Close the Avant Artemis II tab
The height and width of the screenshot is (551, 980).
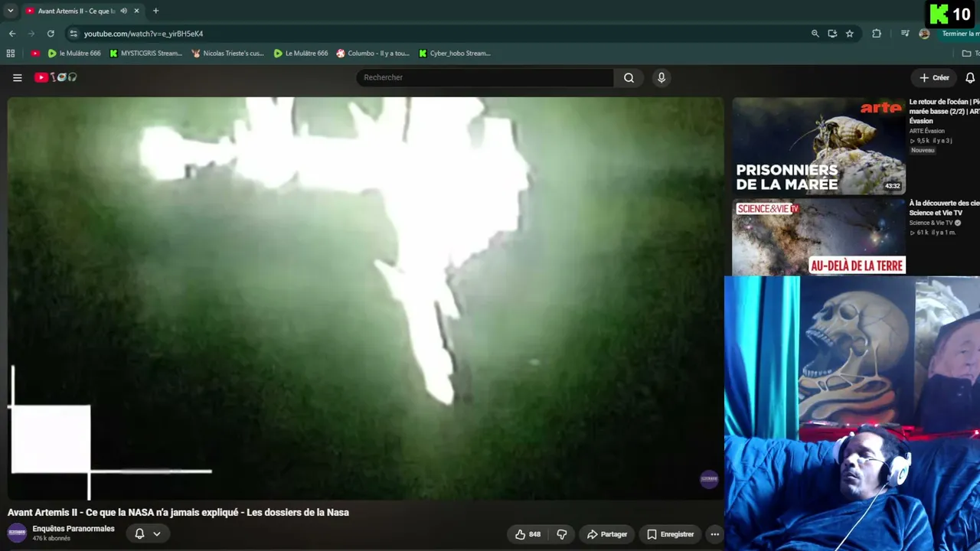click(x=136, y=11)
